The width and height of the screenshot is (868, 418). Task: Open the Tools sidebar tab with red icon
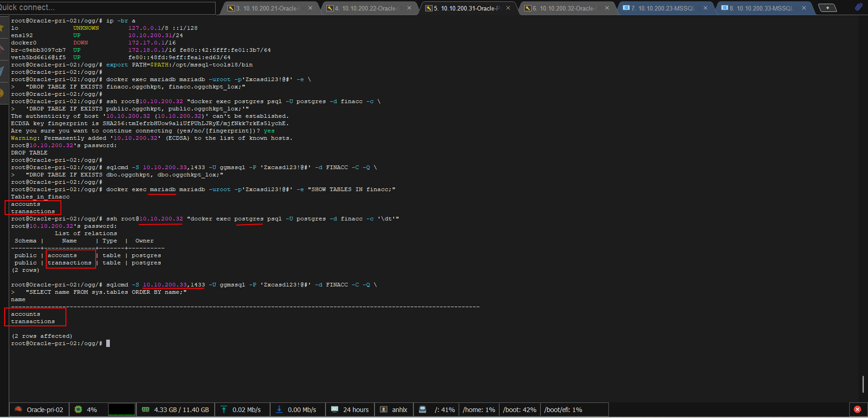[x=3, y=49]
